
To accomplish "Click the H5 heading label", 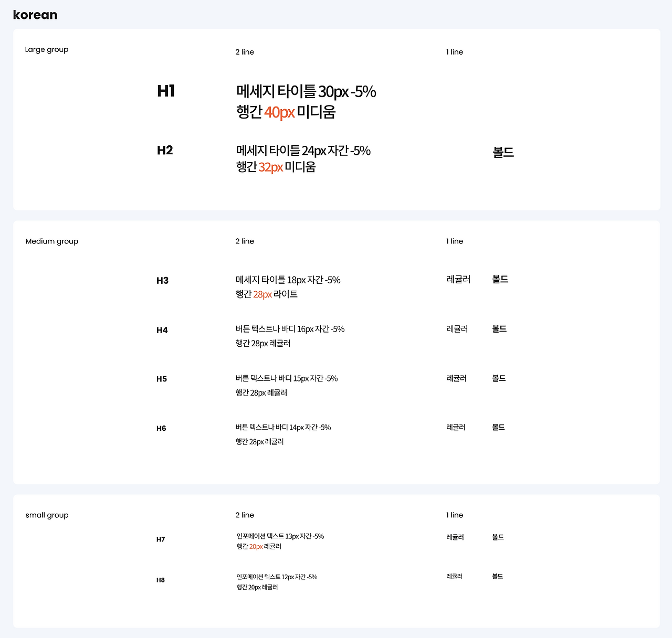I will point(162,379).
